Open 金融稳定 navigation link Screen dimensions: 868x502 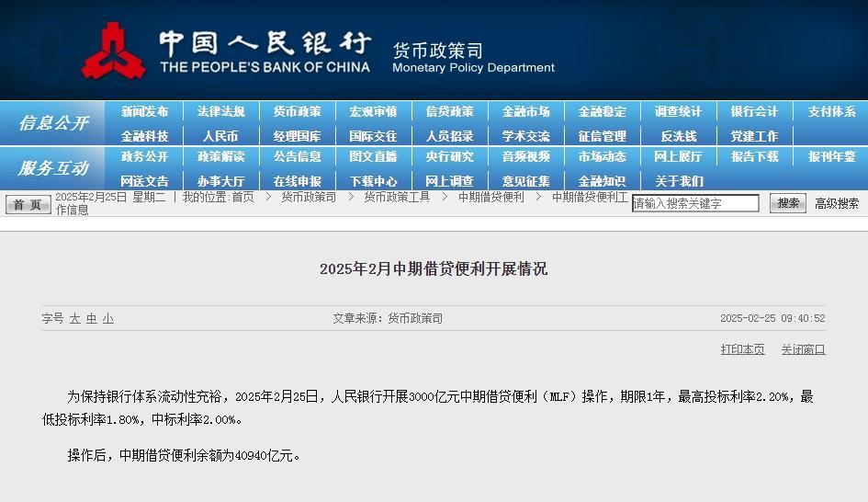click(603, 111)
